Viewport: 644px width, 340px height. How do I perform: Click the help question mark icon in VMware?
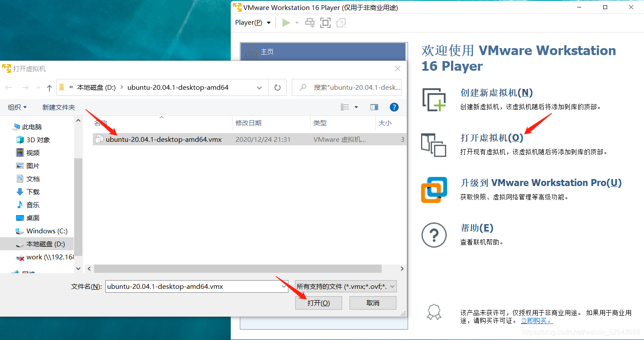(434, 235)
